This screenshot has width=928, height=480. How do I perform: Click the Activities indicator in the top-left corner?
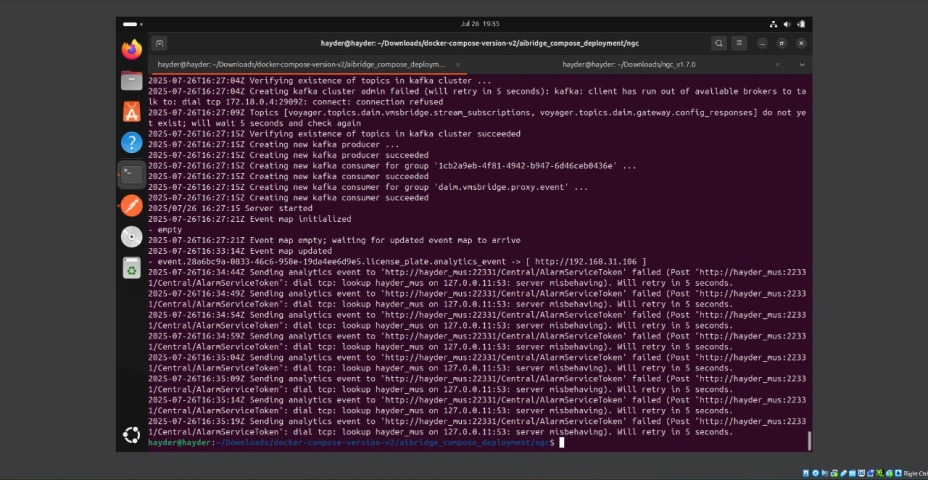click(131, 23)
